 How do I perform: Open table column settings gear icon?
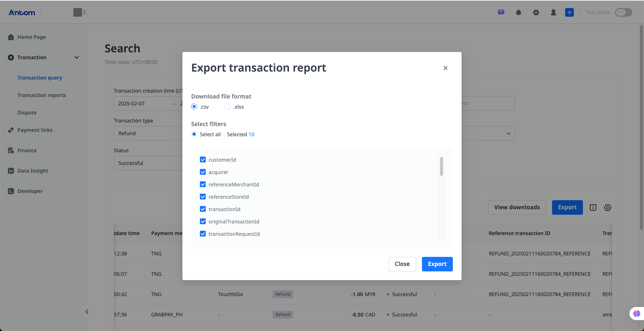[608, 207]
